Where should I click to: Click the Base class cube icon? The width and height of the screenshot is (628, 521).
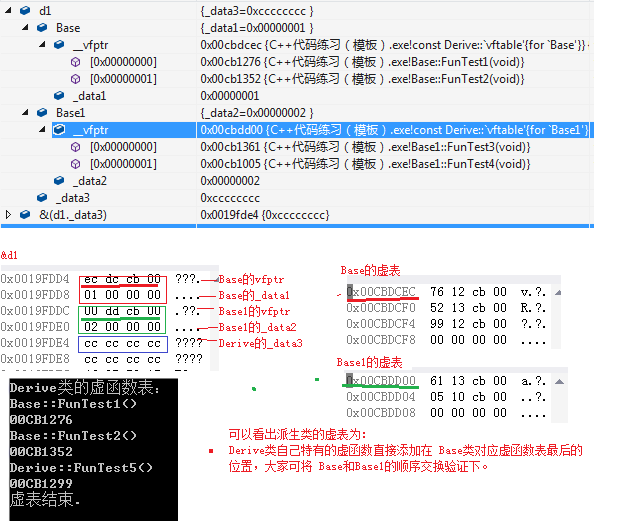42,28
